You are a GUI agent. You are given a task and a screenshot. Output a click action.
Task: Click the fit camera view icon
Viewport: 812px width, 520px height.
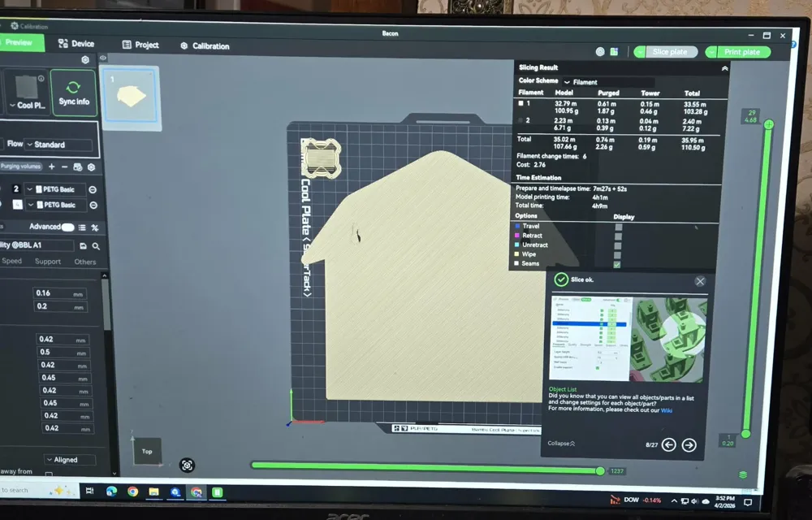pyautogui.click(x=187, y=465)
